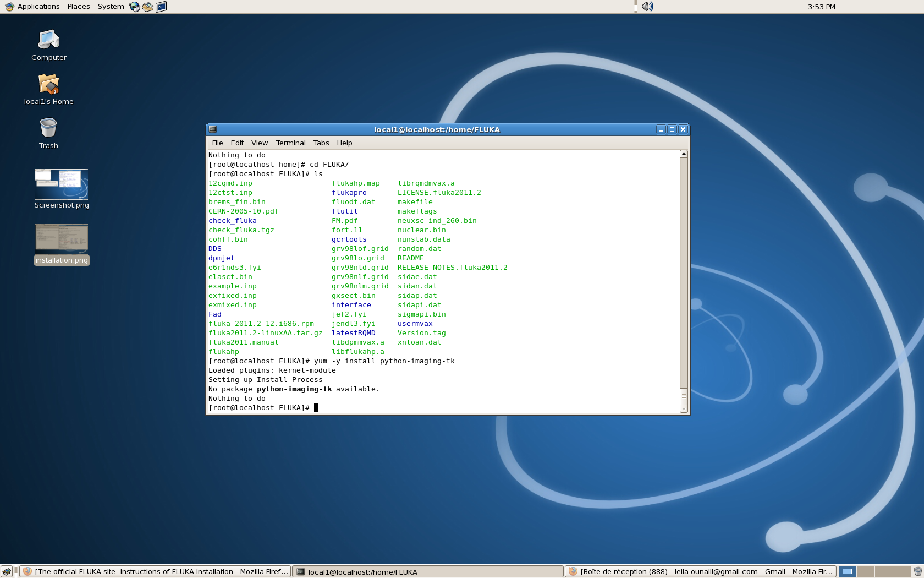
Task: Click 'check_fluka.tgz' in listing
Action: click(x=241, y=230)
